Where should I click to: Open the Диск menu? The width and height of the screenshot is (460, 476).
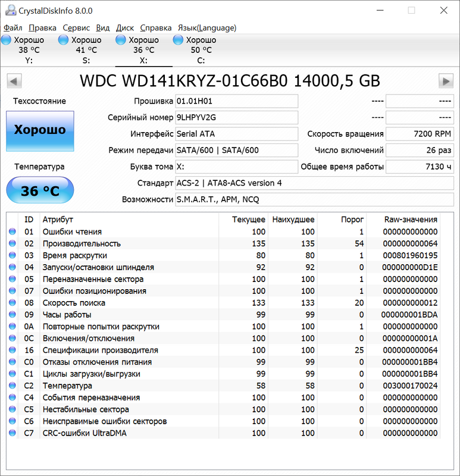(x=125, y=28)
